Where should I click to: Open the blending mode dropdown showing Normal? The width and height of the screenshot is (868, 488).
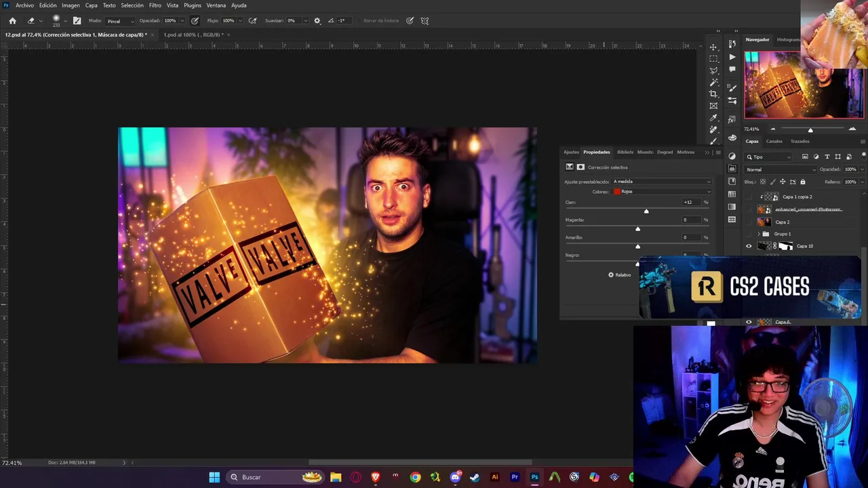pos(780,169)
